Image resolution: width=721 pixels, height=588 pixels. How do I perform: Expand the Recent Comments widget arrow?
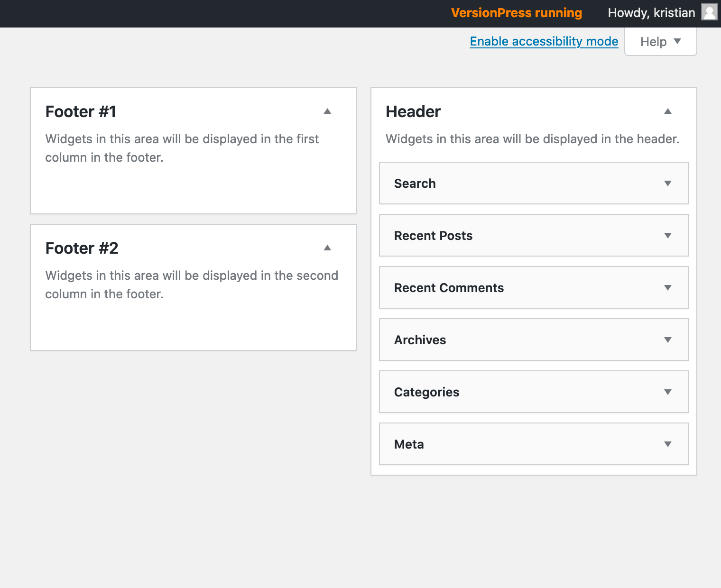tap(667, 288)
